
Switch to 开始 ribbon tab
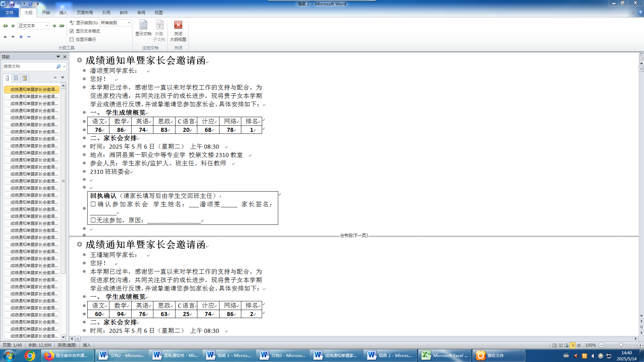[46, 12]
